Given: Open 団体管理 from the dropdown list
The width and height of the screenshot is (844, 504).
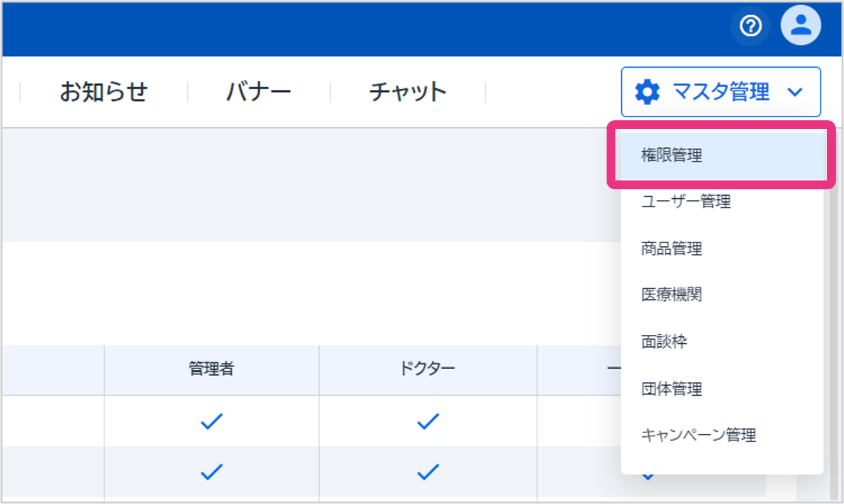Looking at the screenshot, I should 672,389.
